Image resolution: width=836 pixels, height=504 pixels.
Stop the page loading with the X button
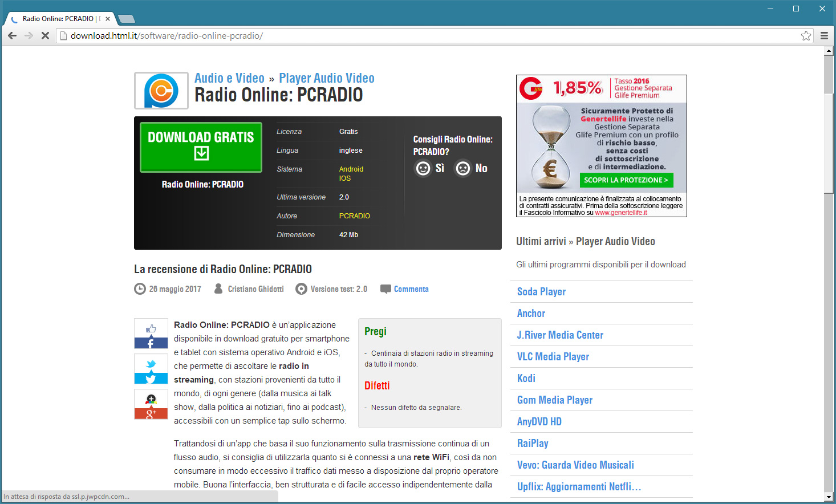pos(45,36)
